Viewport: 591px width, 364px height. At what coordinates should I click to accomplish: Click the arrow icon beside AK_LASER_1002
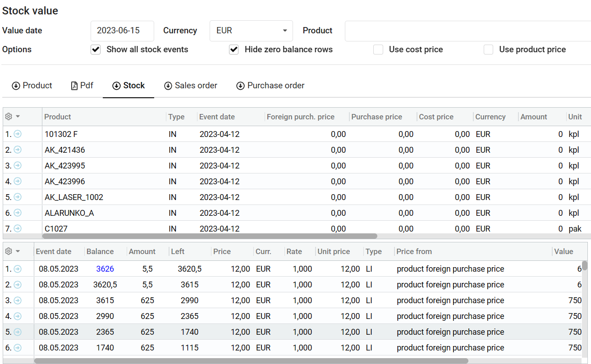tap(18, 197)
